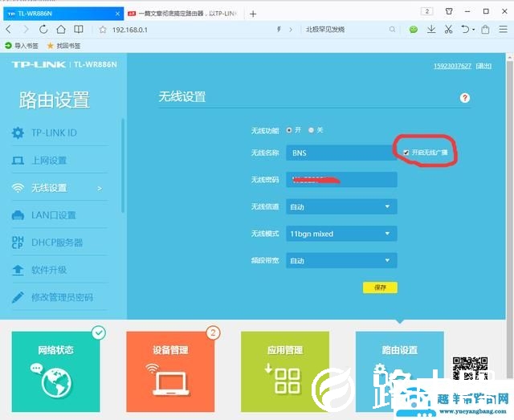Image resolution: width=514 pixels, height=420 pixels.
Task: Open the browser hamburger menu
Action: pyautogui.click(x=504, y=30)
